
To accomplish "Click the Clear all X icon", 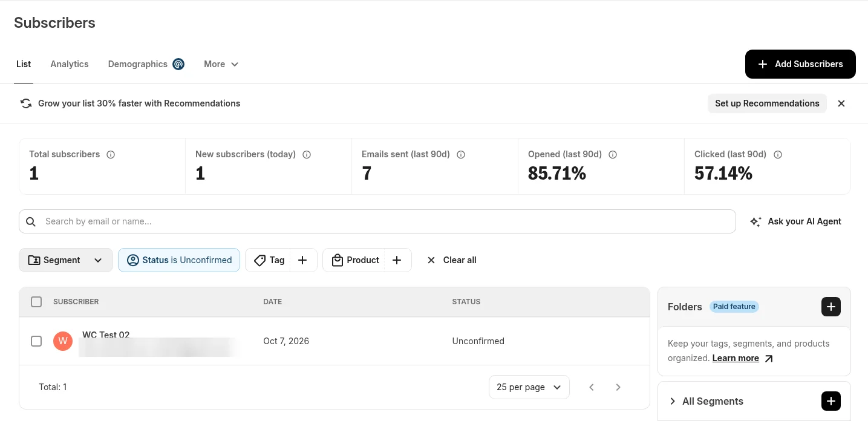I will click(431, 260).
